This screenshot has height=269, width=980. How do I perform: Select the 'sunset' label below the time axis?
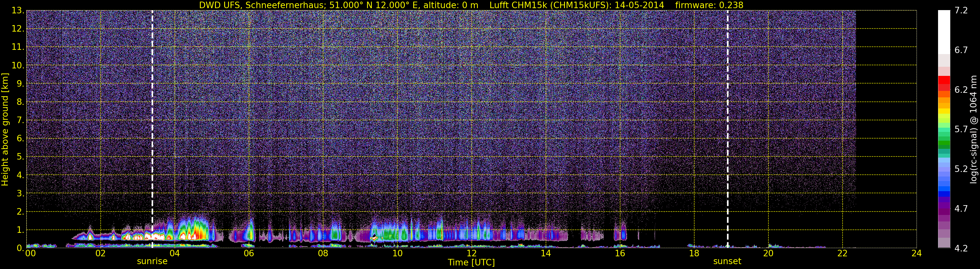[x=727, y=262]
